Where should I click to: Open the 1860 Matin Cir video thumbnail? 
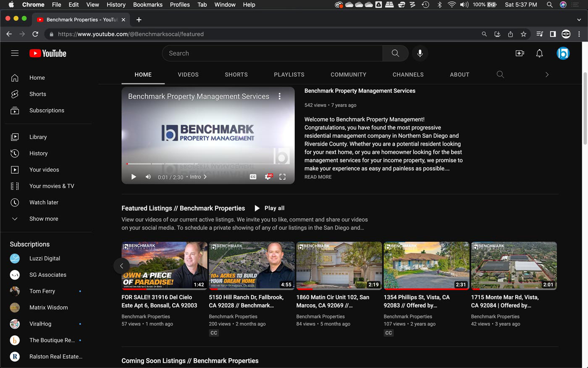[339, 265]
